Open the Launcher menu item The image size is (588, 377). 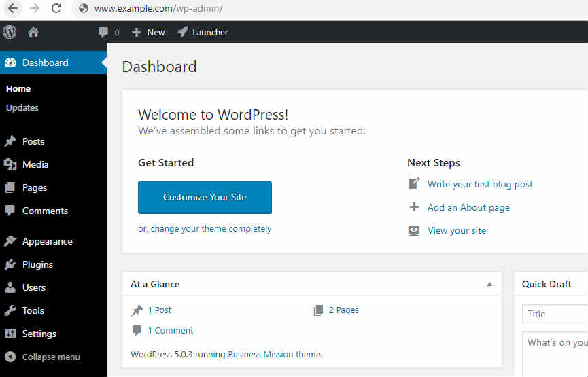click(x=210, y=32)
